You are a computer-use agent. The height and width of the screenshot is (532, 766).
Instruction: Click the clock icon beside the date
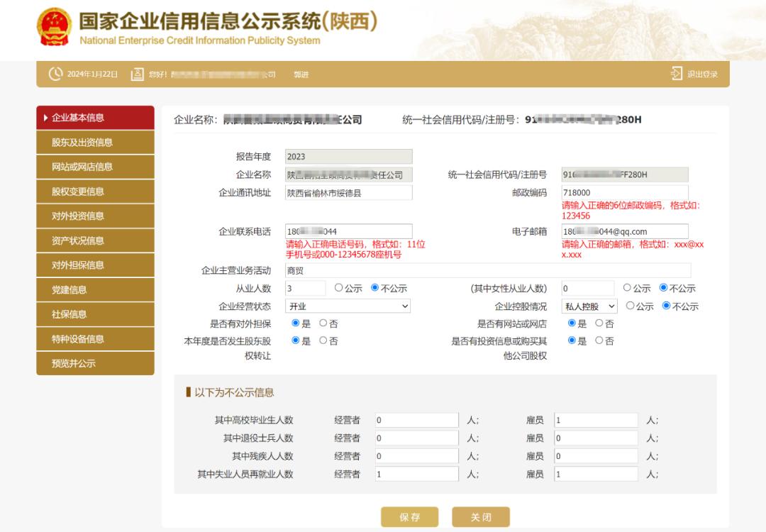[56, 74]
